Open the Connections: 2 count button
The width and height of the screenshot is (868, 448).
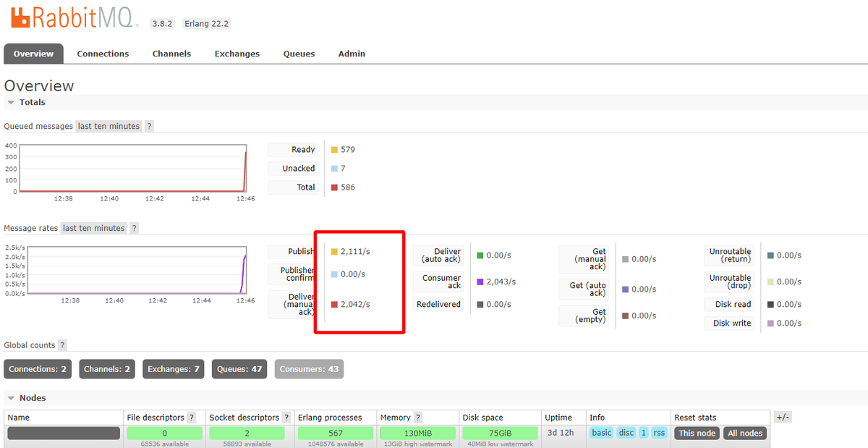[38, 369]
